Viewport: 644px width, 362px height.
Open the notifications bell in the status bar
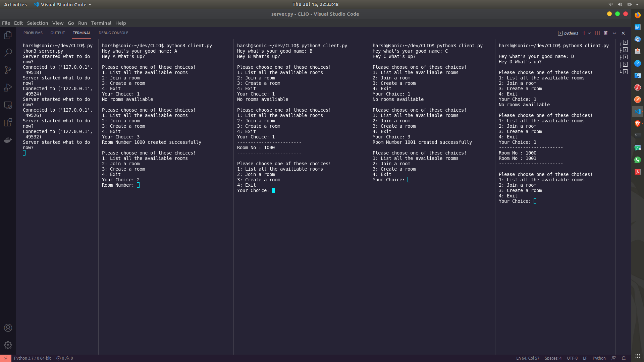pyautogui.click(x=624, y=358)
